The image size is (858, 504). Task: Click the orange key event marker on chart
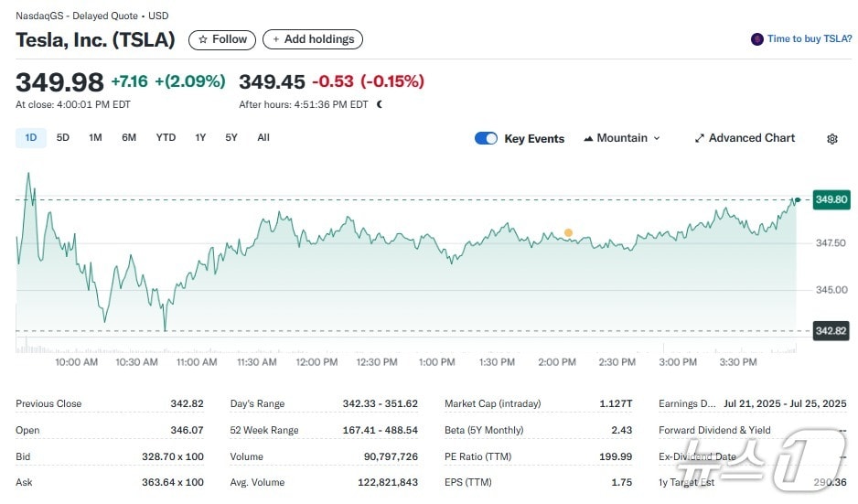[568, 233]
